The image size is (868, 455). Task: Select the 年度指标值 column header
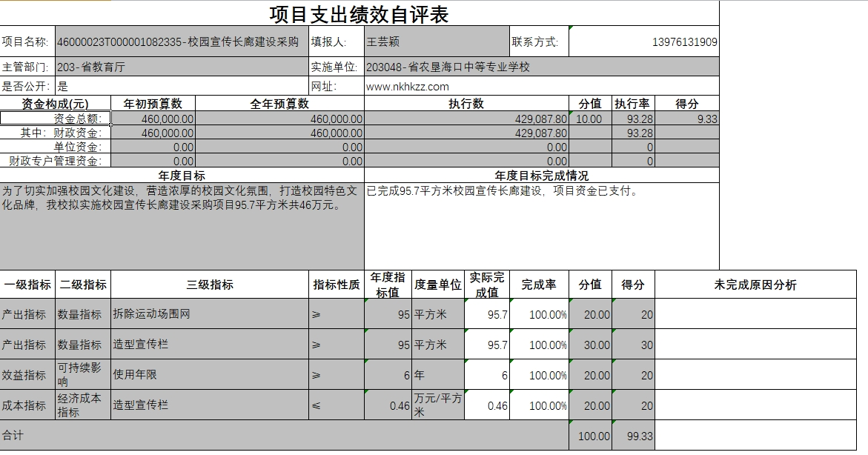pos(388,285)
